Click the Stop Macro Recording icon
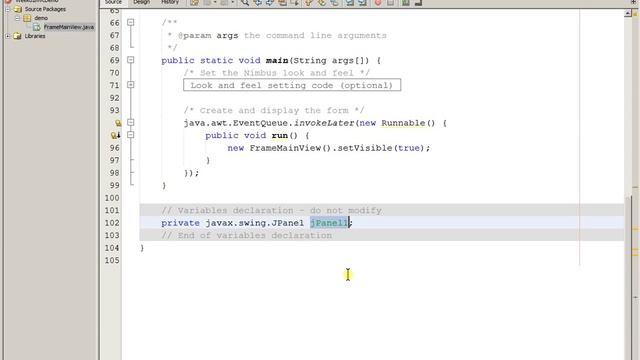The width and height of the screenshot is (640, 360). pos(391,2)
